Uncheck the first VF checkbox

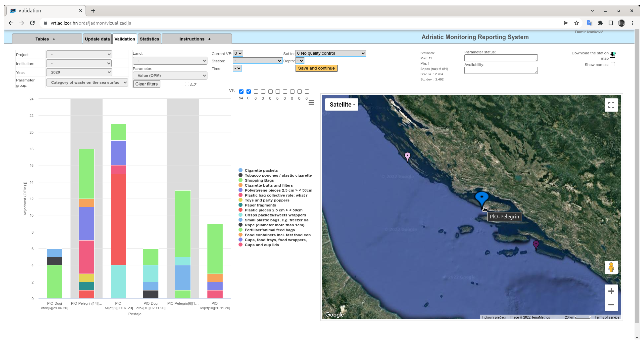241,92
